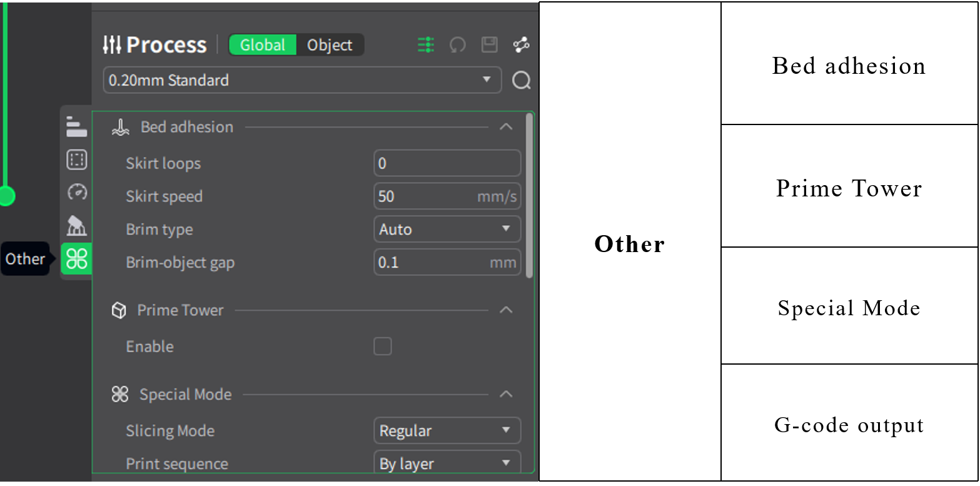980x486 pixels.
Task: Enable the Prime Tower checkbox
Action: 383,347
